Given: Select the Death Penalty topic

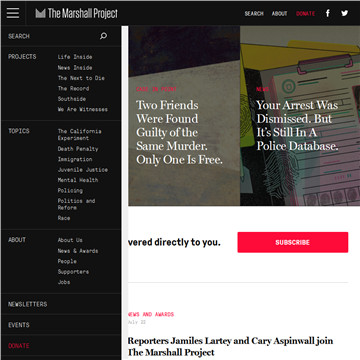Looking at the screenshot, I should pos(78,149).
